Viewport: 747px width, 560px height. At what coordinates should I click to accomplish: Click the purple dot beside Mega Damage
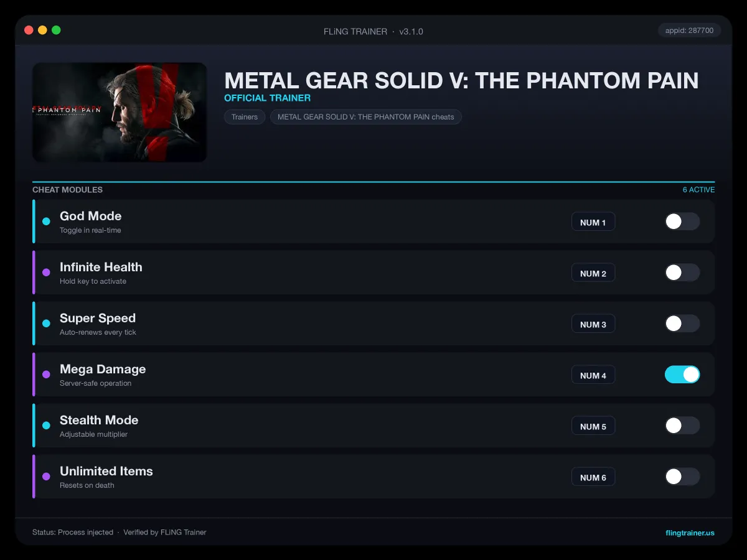point(46,375)
